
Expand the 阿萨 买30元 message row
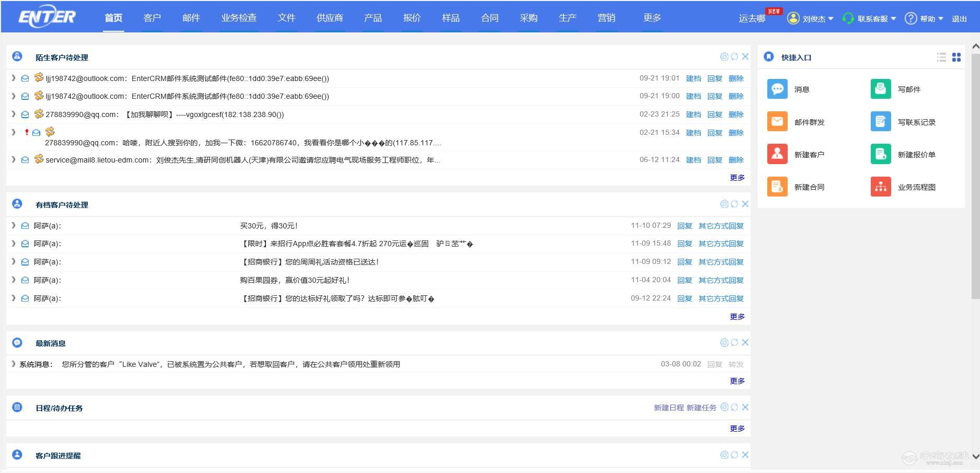(x=13, y=225)
